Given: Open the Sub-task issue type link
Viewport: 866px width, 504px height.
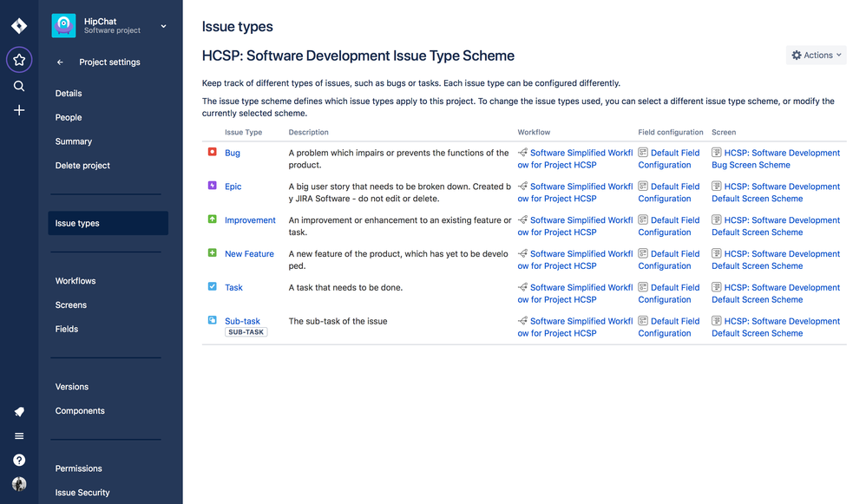Looking at the screenshot, I should click(242, 321).
